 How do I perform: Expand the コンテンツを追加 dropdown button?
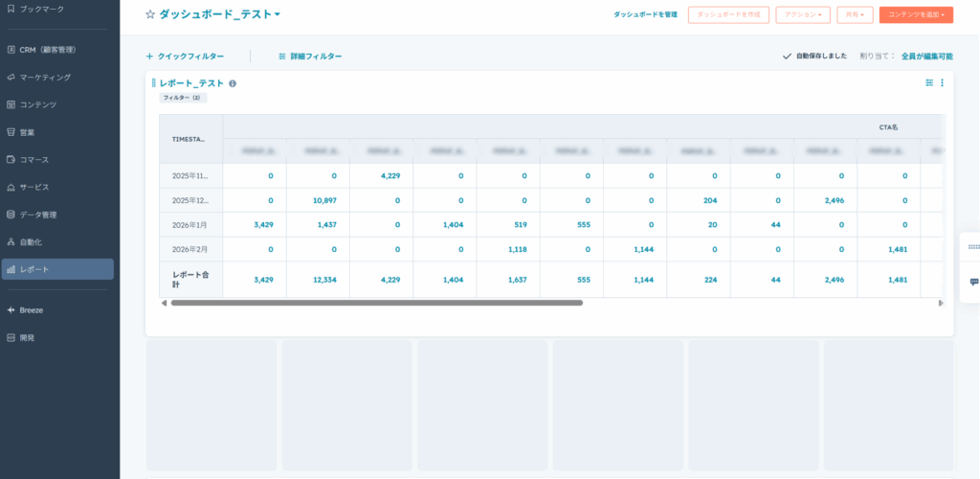pyautogui.click(x=916, y=14)
